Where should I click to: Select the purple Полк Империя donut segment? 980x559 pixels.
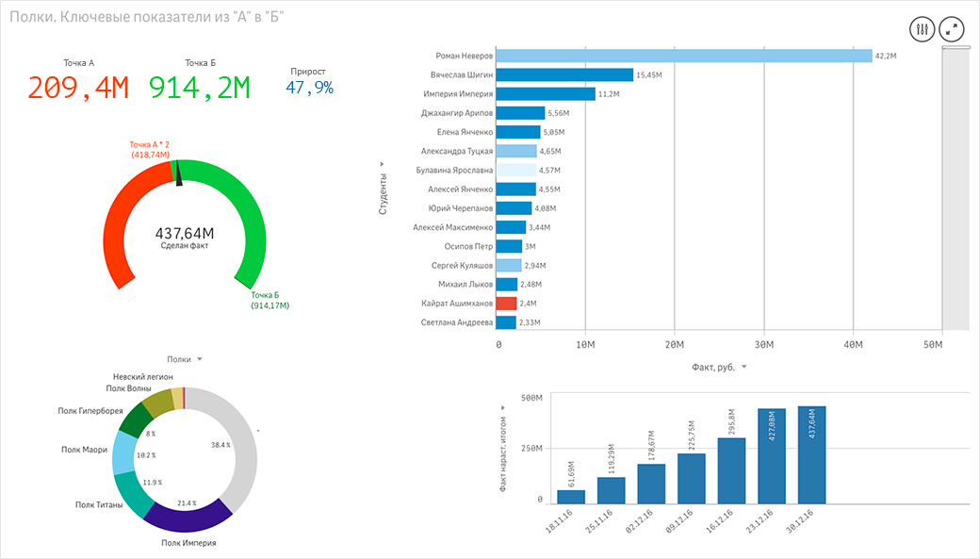(x=188, y=515)
